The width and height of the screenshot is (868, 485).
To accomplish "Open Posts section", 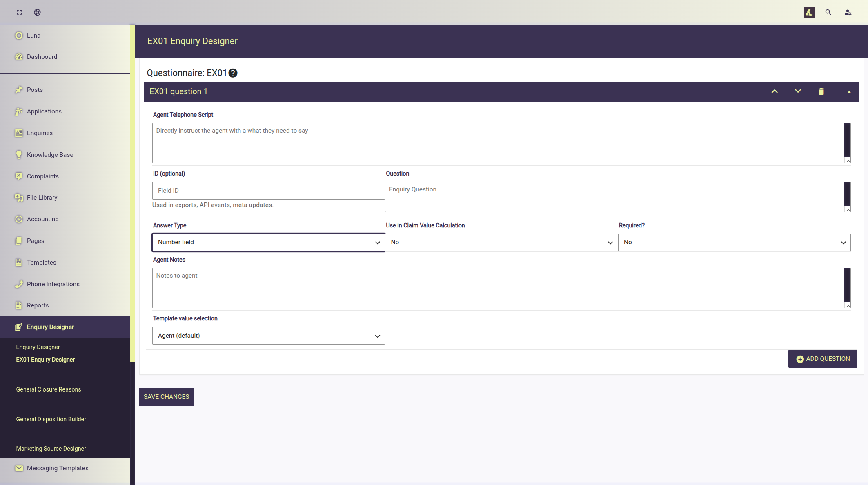I will (x=65, y=90).
